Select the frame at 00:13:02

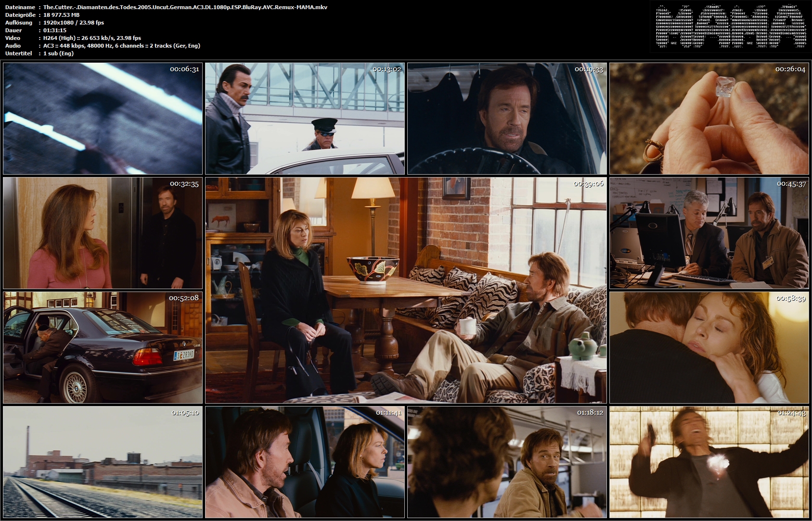click(305, 118)
